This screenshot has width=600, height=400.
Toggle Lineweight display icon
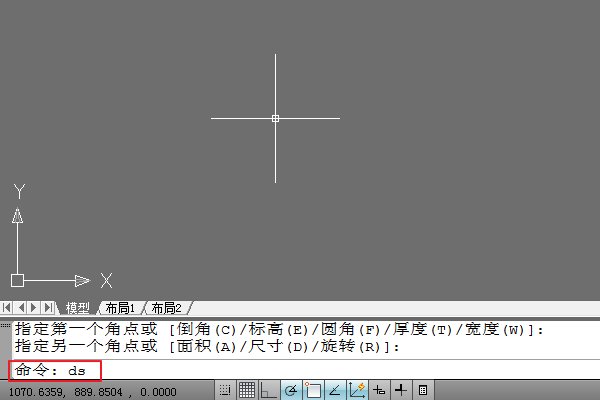click(401, 390)
